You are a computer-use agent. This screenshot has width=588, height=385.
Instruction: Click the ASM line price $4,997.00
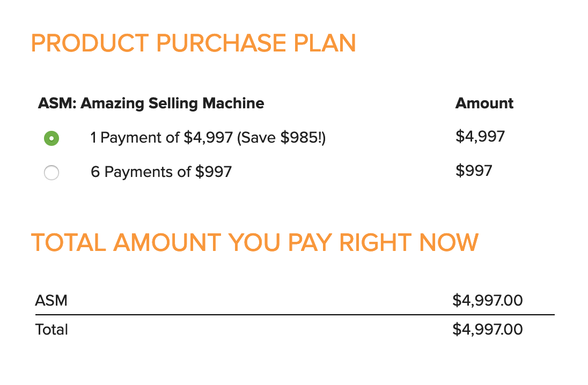(488, 301)
